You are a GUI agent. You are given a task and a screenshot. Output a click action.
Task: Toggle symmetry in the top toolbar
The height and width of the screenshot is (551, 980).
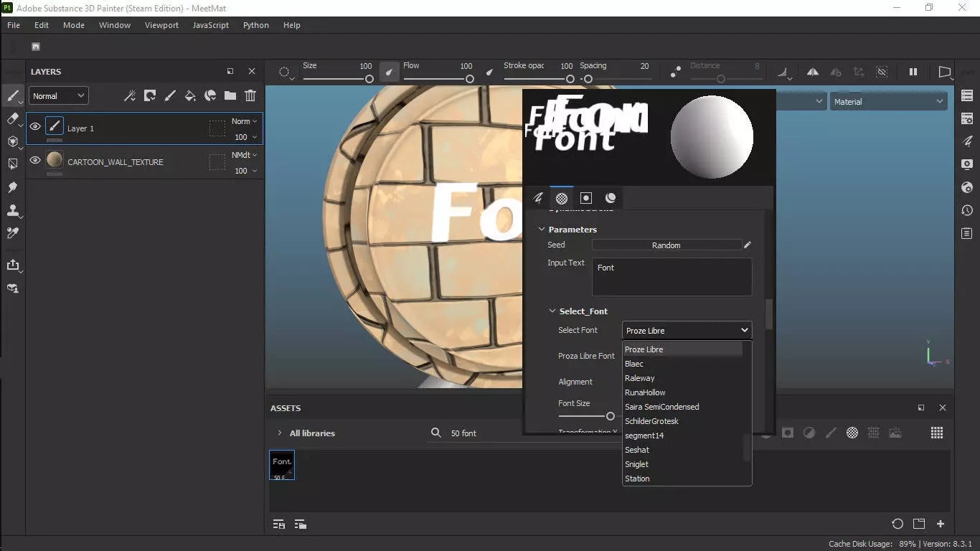coord(813,72)
